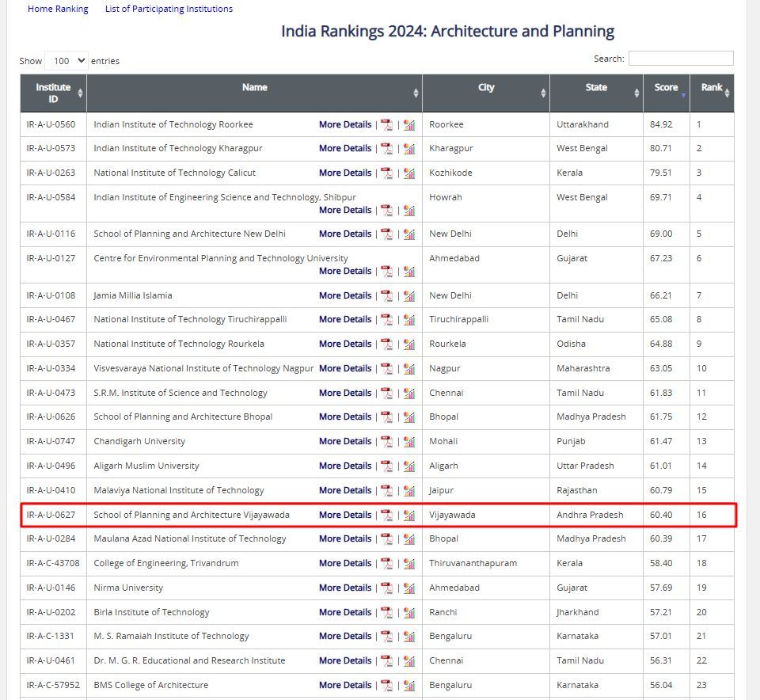Screen dimensions: 760x700
Task: Open More Details for Jamia Millia Islamia
Action: 345,295
